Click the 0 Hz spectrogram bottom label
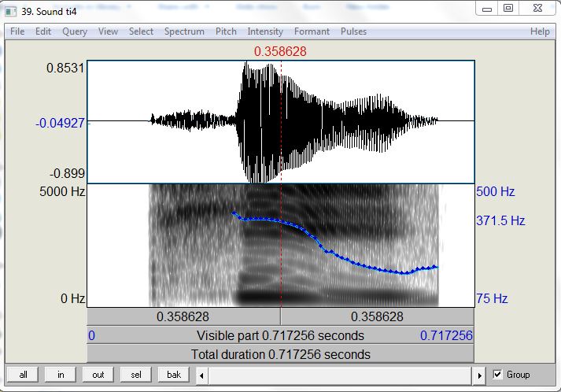The width and height of the screenshot is (561, 392). (72, 298)
